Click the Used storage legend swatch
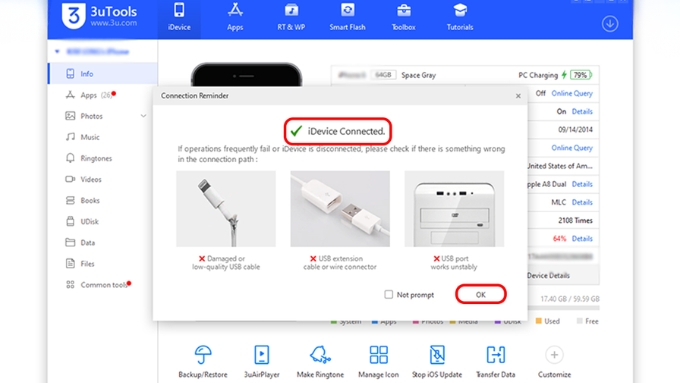 tap(539, 321)
